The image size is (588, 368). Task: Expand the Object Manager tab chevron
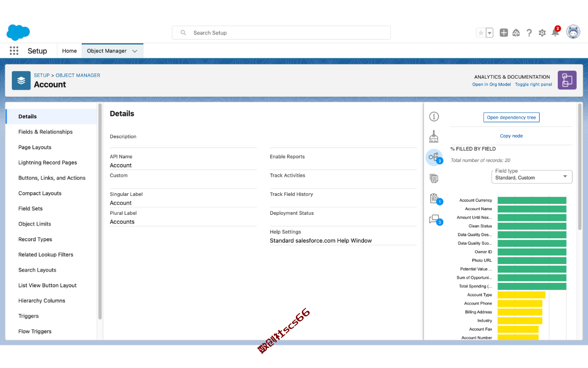(135, 51)
